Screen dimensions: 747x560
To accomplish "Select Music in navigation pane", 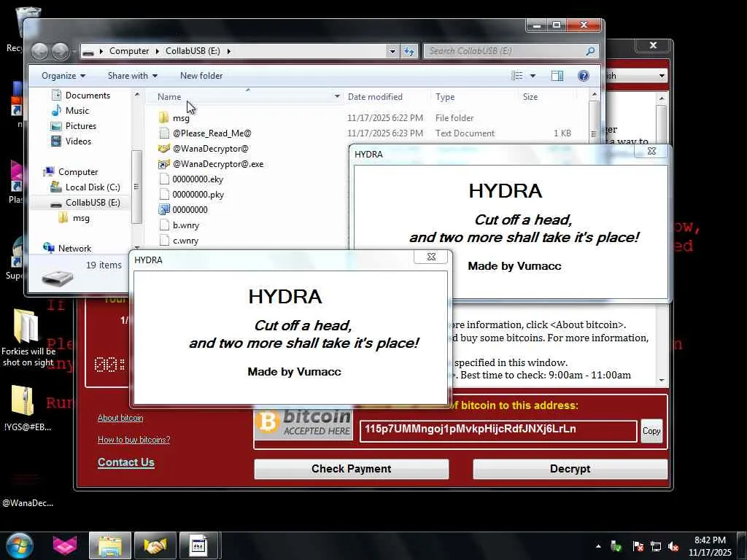I will pos(70,111).
